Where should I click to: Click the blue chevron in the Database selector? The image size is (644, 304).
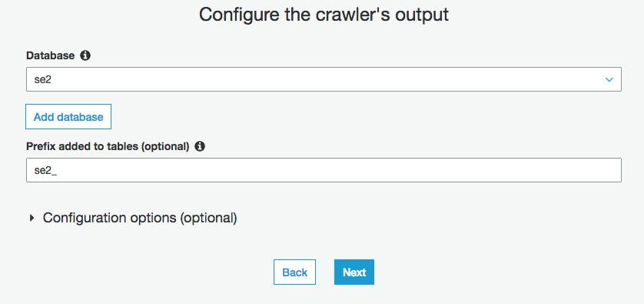(609, 79)
